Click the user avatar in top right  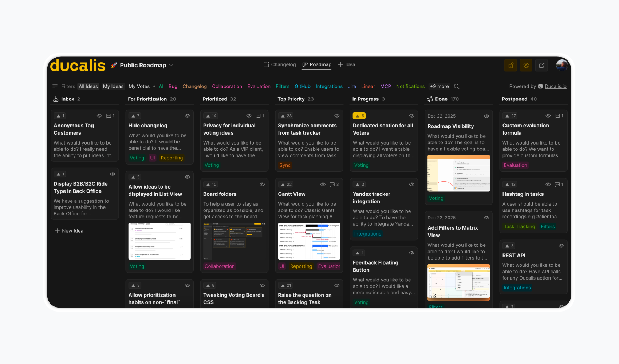(562, 65)
